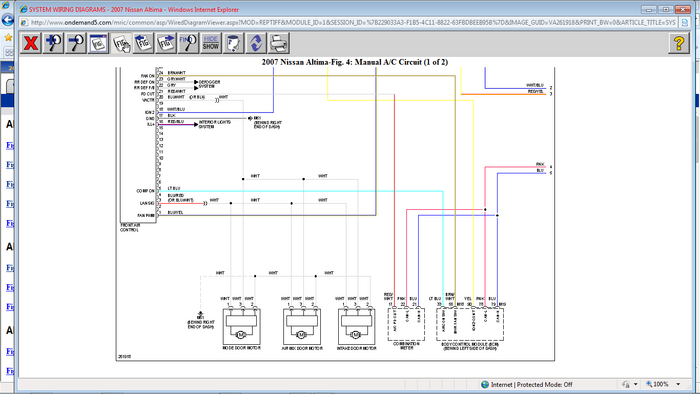Screen dimensions: 700x394
Task: Click the Mode Door Motor component
Action: tap(241, 327)
